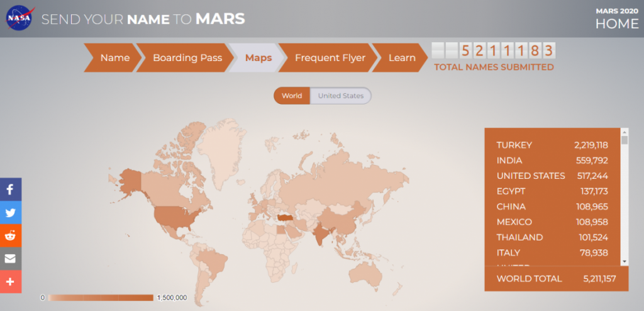644x311 pixels.
Task: Click the NASA logo icon
Action: click(19, 19)
